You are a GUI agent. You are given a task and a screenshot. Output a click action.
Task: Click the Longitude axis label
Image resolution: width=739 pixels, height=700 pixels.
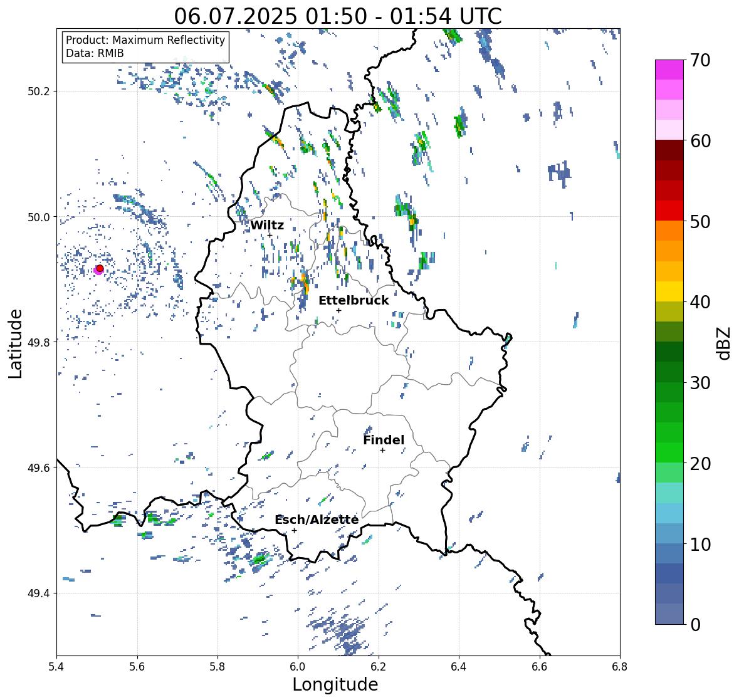(x=335, y=684)
